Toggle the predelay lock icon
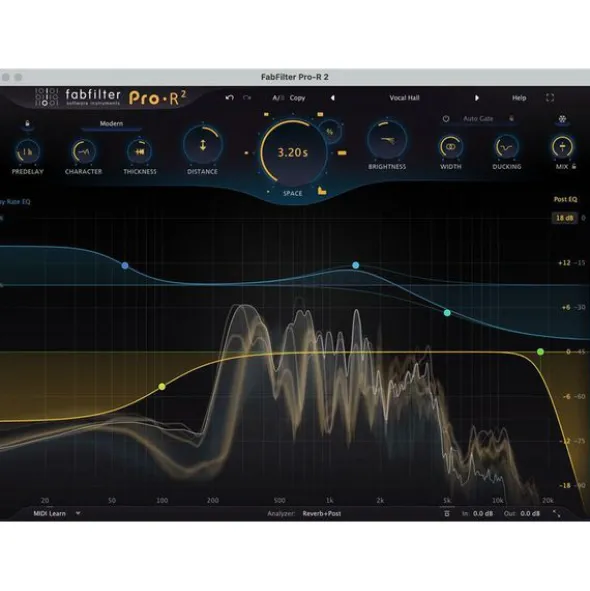The width and height of the screenshot is (590, 591). click(x=27, y=124)
